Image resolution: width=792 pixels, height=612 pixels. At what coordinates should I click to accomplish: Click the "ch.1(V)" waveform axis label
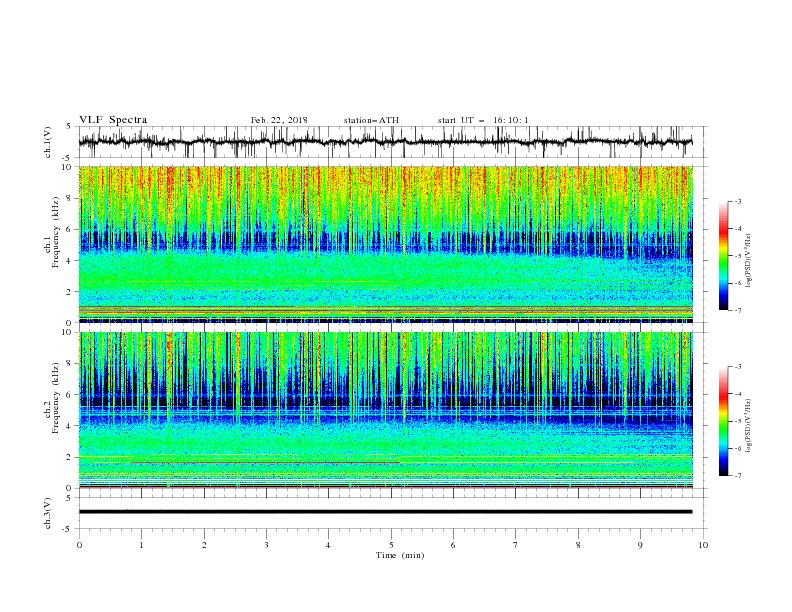coord(48,142)
